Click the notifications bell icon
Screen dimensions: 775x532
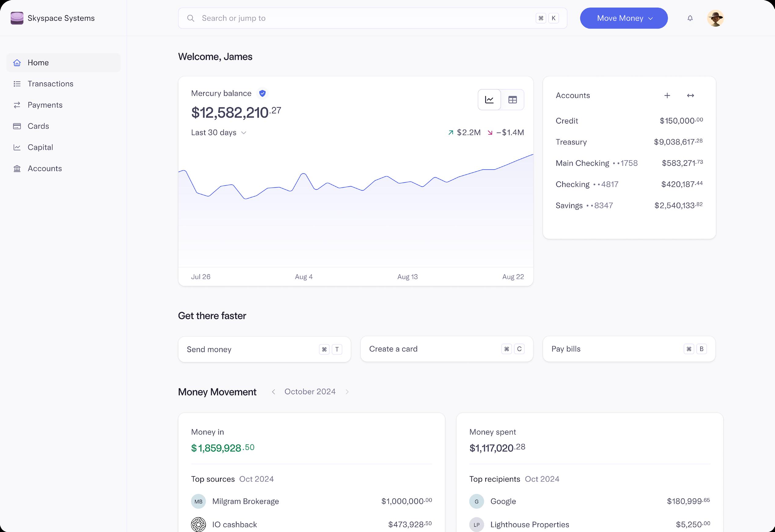690,18
